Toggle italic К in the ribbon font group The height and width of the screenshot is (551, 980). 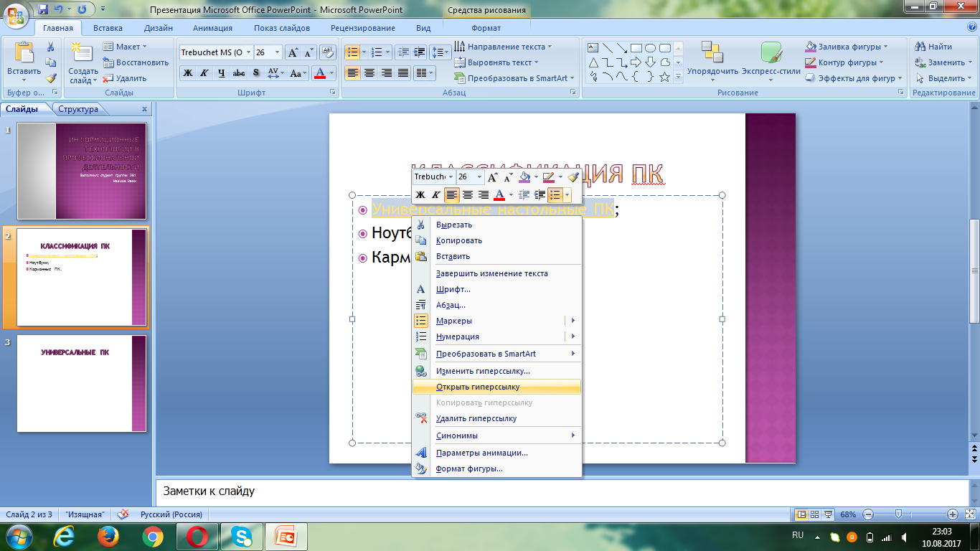click(x=204, y=73)
